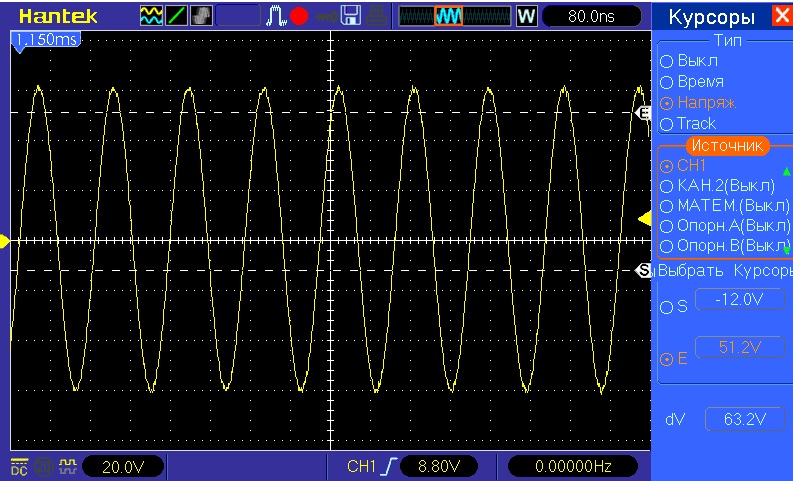Select cursor S radio button
Screen dimensions: 793x481
(x=666, y=308)
